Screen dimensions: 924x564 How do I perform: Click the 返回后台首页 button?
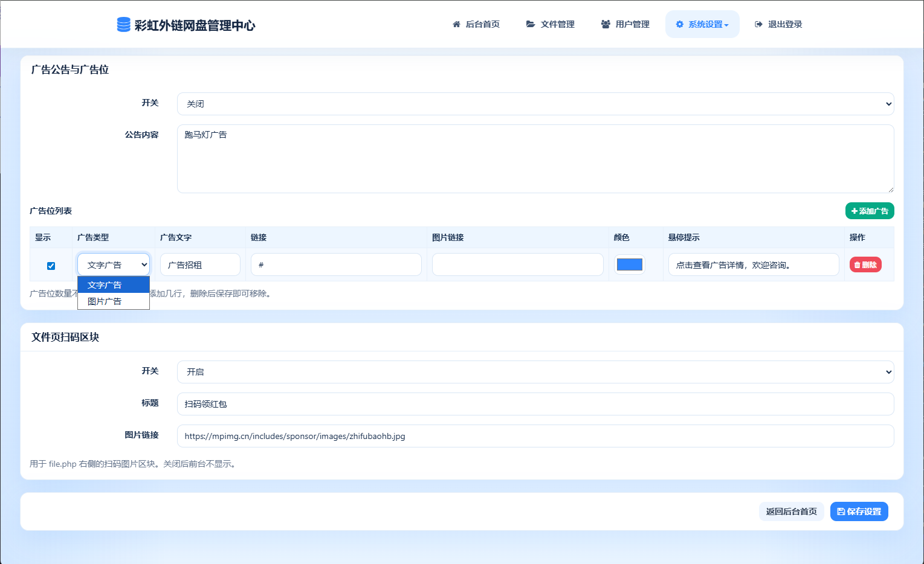(791, 511)
